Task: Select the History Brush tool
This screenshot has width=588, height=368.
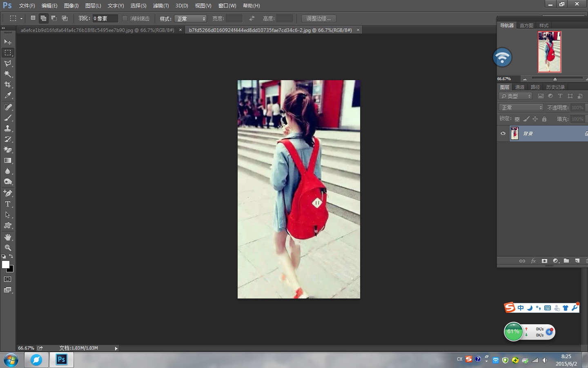Action: pyautogui.click(x=8, y=139)
